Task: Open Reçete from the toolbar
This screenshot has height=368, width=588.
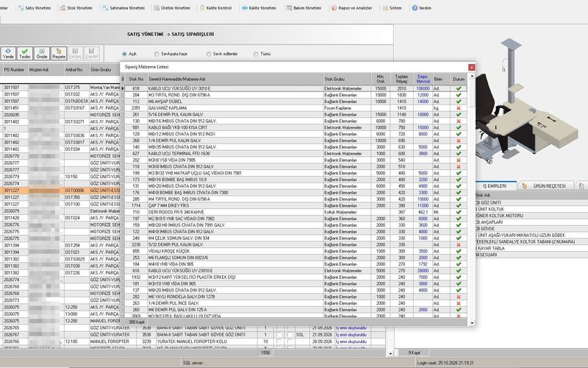Action: click(59, 53)
